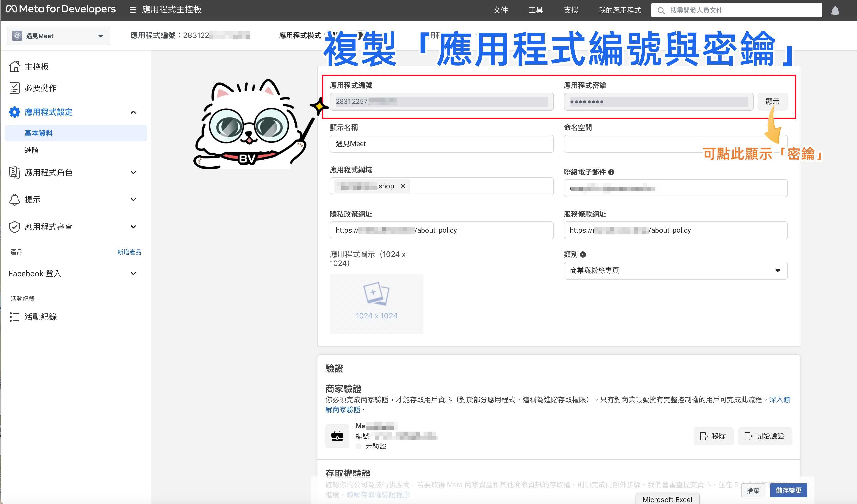
Task: Click the 顯示名稱 field containing 遇見Meet
Action: (x=441, y=144)
